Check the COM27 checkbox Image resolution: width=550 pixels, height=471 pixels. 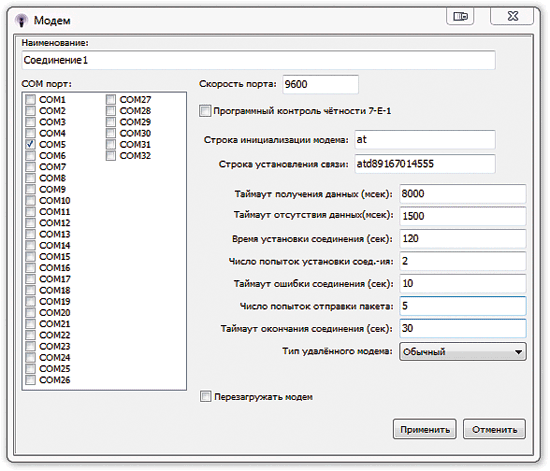[x=111, y=100]
